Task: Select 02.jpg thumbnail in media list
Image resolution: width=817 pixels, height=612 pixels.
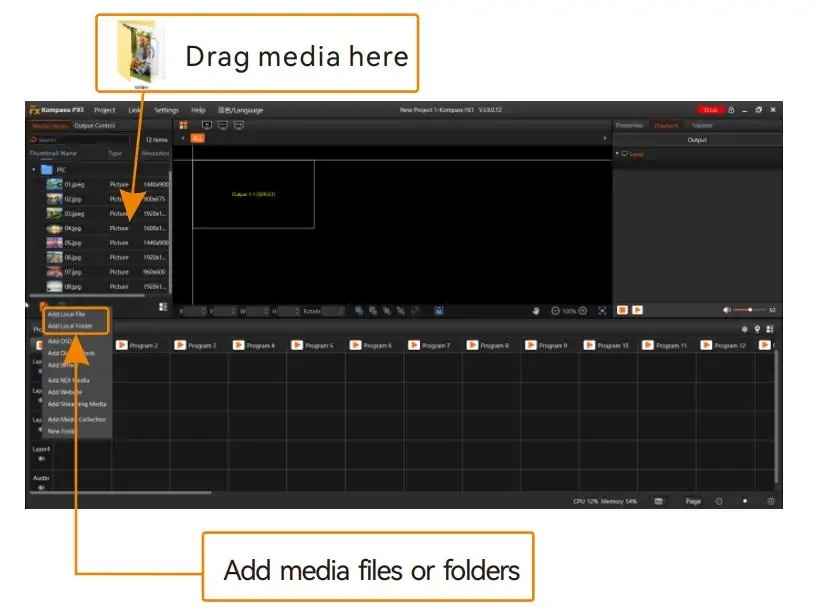Action: tap(54, 199)
